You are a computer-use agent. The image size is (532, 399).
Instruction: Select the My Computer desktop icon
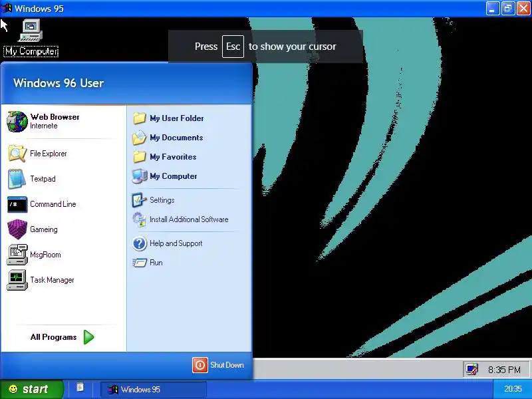(x=31, y=31)
